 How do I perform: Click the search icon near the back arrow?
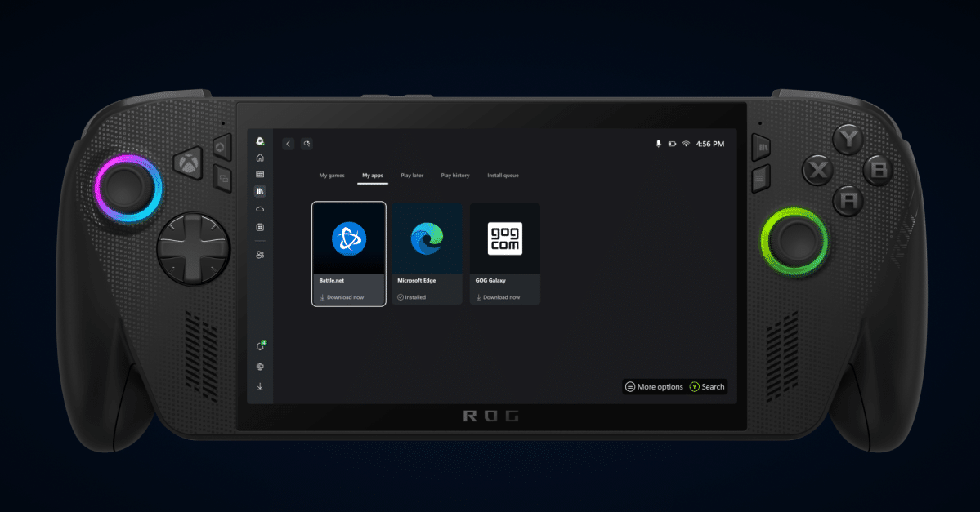tap(307, 143)
